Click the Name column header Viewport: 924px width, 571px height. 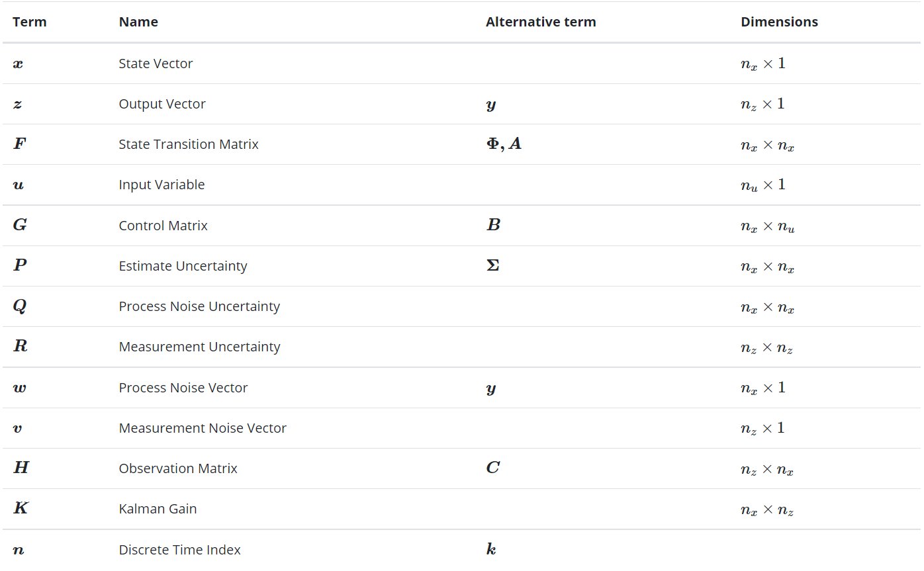pyautogui.click(x=138, y=22)
